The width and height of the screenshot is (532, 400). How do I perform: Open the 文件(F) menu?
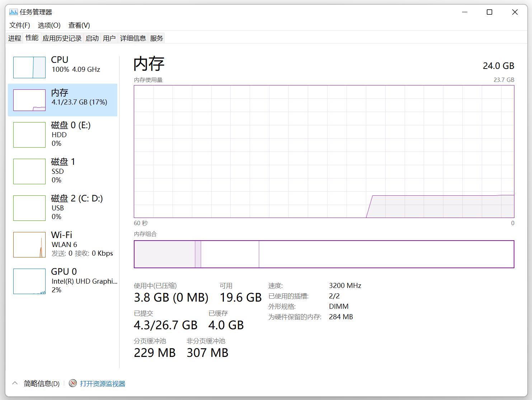[x=20, y=25]
